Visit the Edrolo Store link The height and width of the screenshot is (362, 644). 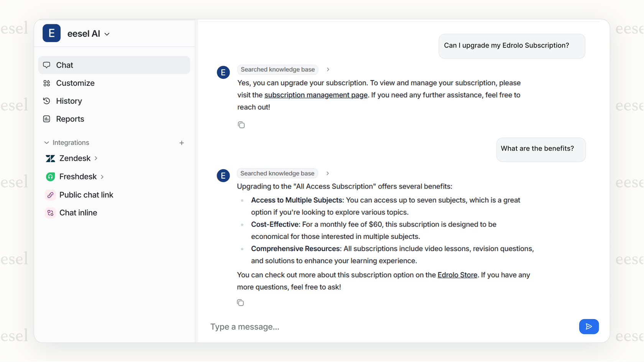[457, 275]
